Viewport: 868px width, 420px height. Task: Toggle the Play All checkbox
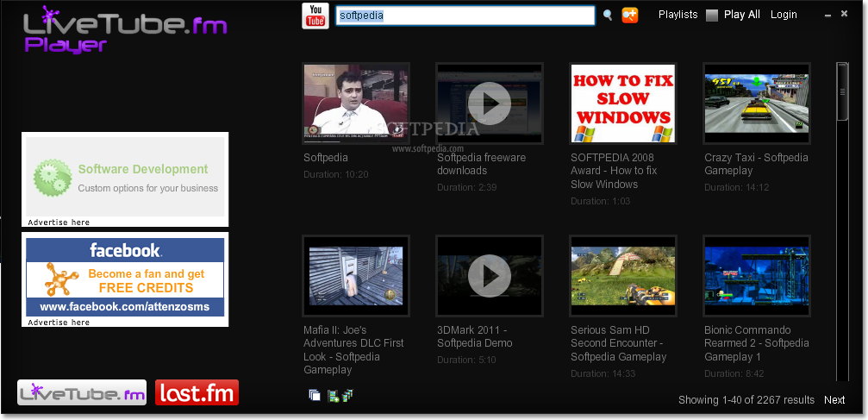[x=711, y=16]
